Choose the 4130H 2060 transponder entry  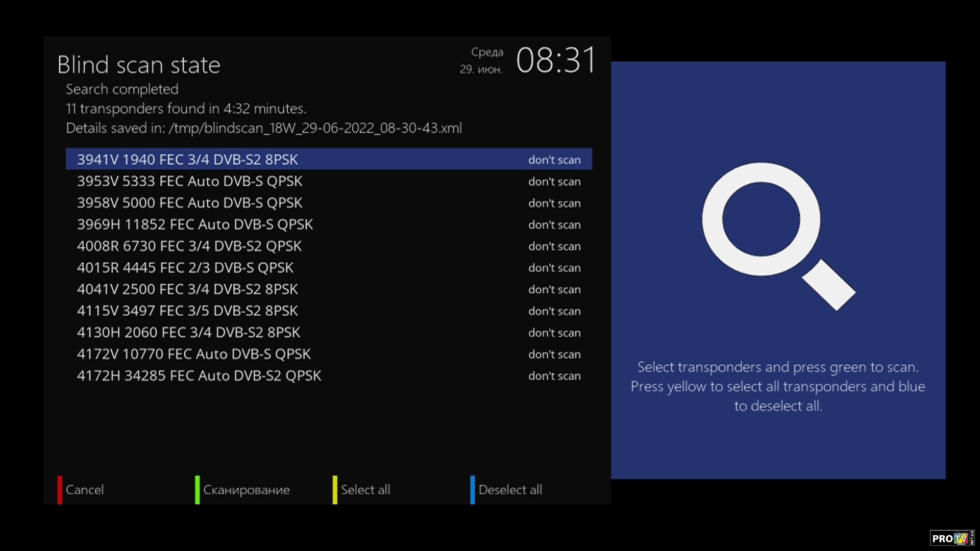[x=329, y=333]
